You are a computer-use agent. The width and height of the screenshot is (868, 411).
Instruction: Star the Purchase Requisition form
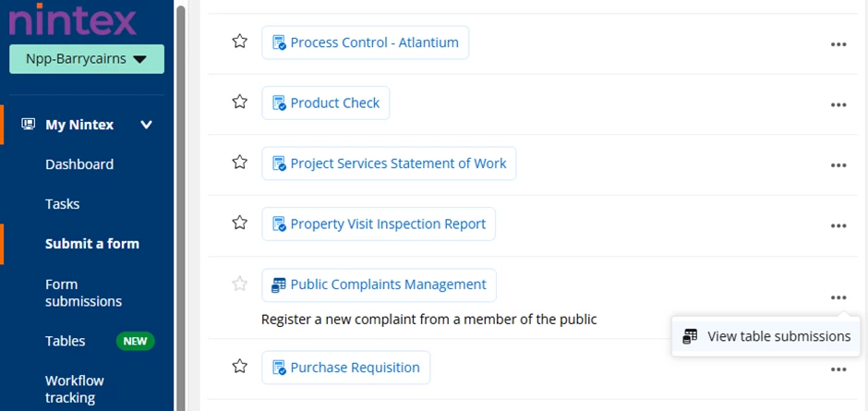[239, 366]
